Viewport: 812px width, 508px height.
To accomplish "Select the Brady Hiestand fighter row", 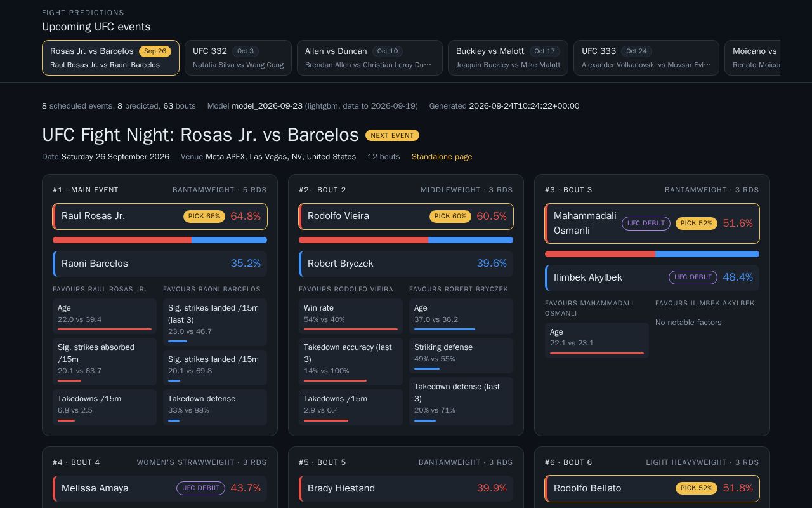I will click(406, 488).
